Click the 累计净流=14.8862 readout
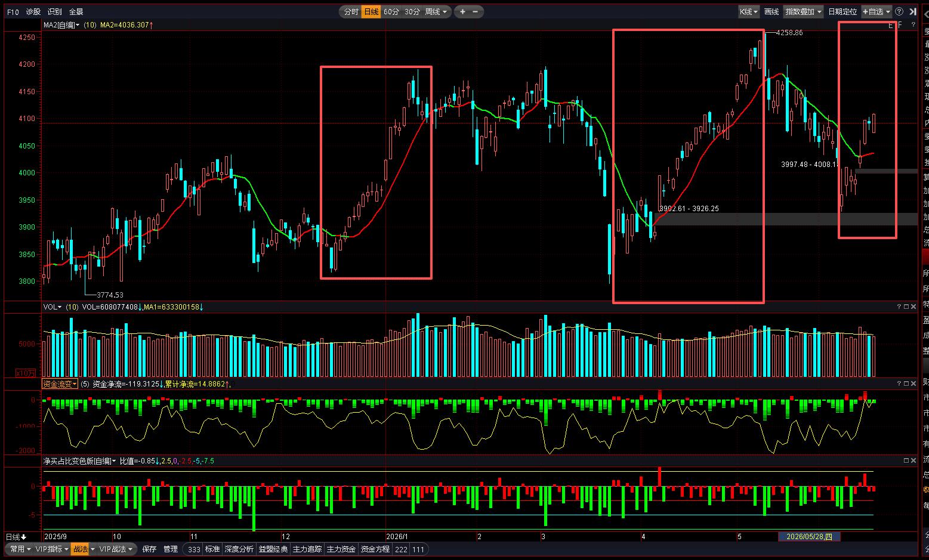This screenshot has height=560, width=929. [x=197, y=384]
